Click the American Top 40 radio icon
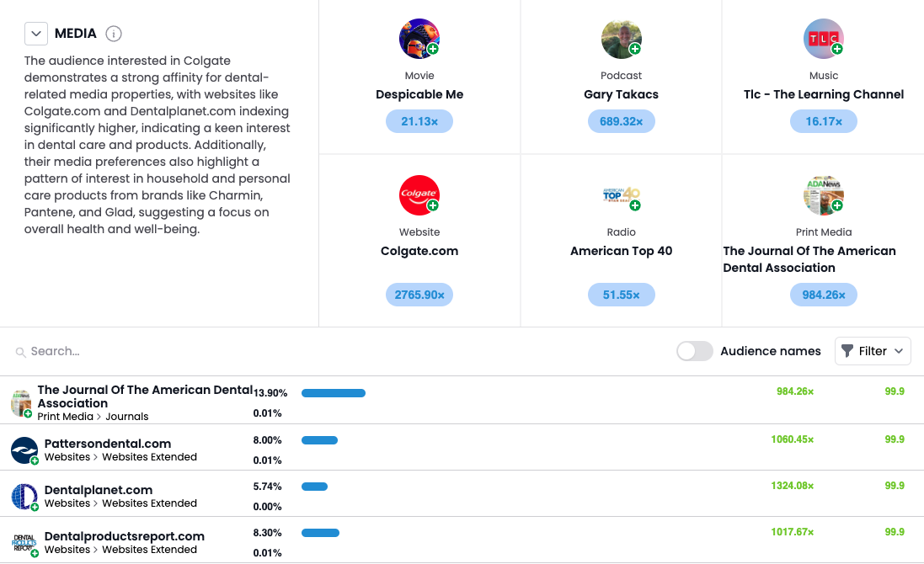924x564 pixels. point(622,195)
